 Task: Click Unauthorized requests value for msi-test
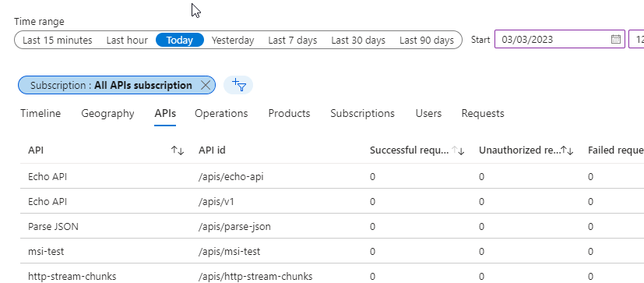click(481, 251)
